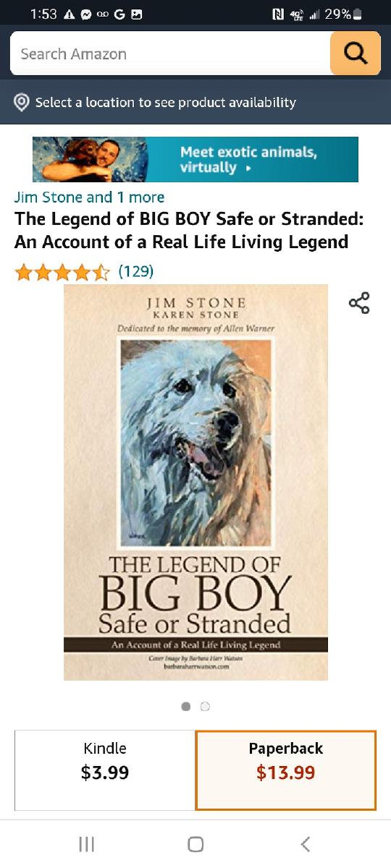Open Android recent apps button
The width and height of the screenshot is (391, 868).
coord(87,843)
